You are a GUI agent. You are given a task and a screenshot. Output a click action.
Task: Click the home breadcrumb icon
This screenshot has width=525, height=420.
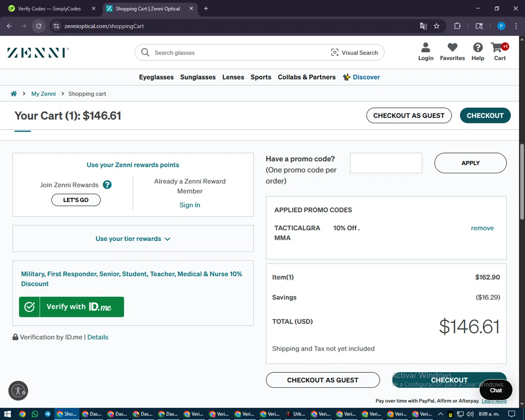click(14, 93)
